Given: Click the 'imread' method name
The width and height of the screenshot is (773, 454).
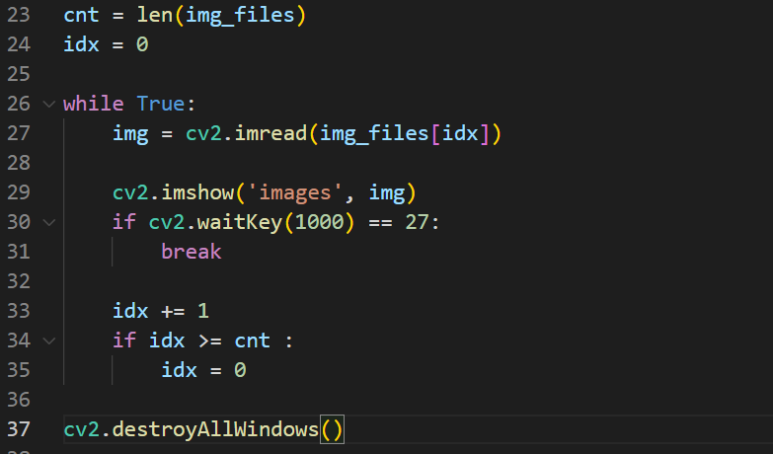Looking at the screenshot, I should tap(271, 133).
